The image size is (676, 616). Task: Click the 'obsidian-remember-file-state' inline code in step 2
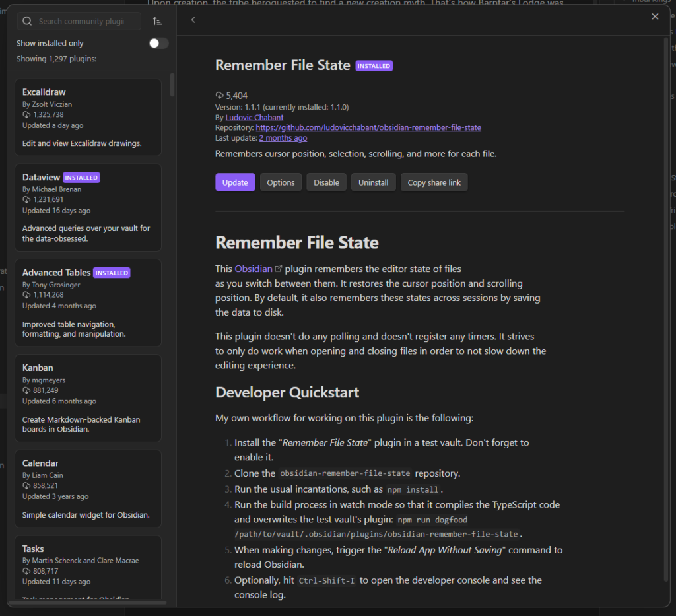[345, 473]
